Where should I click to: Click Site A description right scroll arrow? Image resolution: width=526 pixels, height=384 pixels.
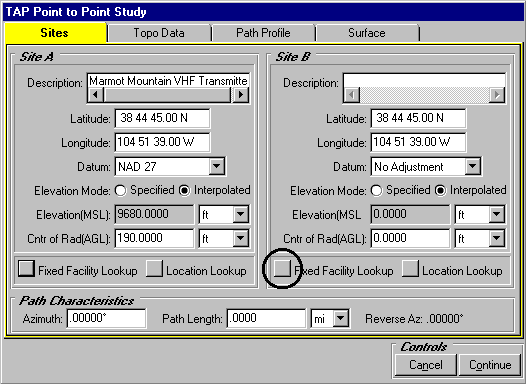coord(241,95)
